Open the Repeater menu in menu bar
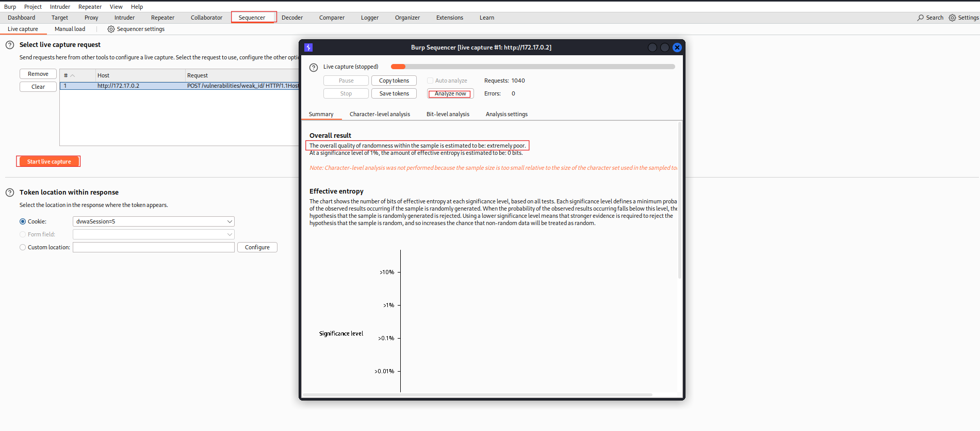The height and width of the screenshot is (431, 980). click(x=90, y=7)
